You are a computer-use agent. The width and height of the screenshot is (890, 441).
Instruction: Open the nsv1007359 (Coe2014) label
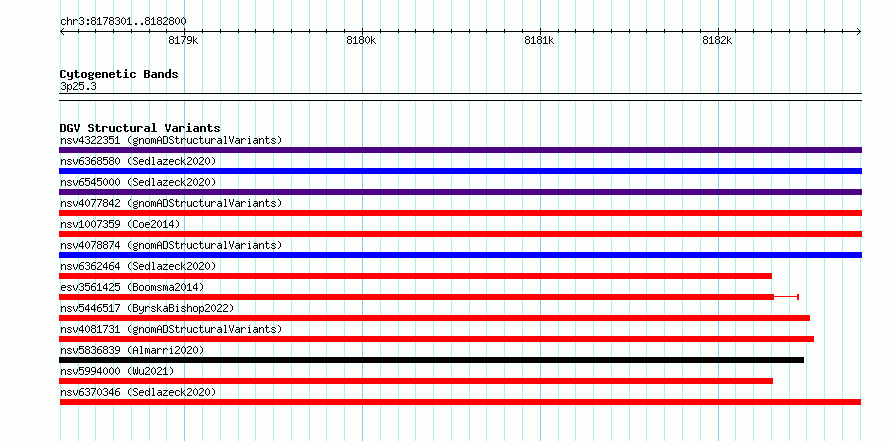click(120, 224)
